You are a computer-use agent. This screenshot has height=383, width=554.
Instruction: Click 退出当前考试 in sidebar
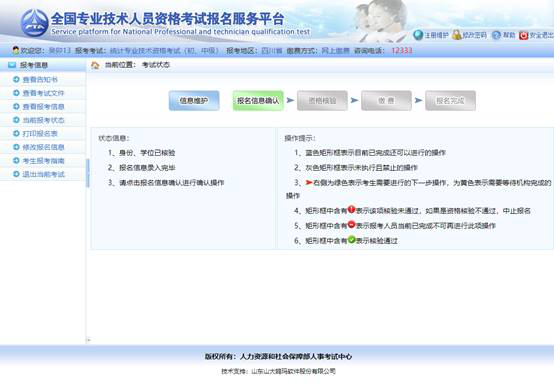(43, 174)
